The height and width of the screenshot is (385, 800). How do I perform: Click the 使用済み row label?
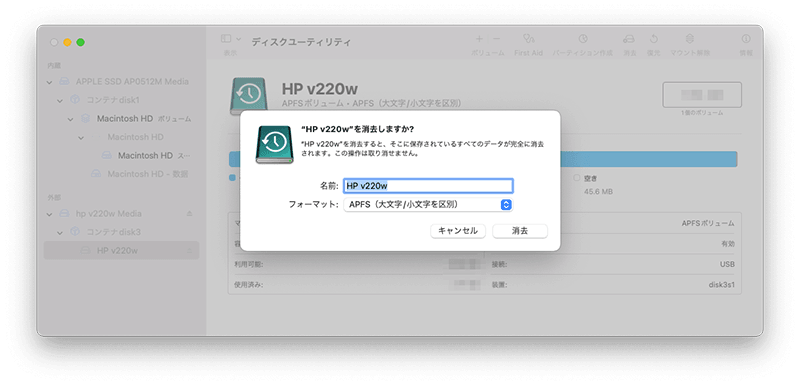248,285
